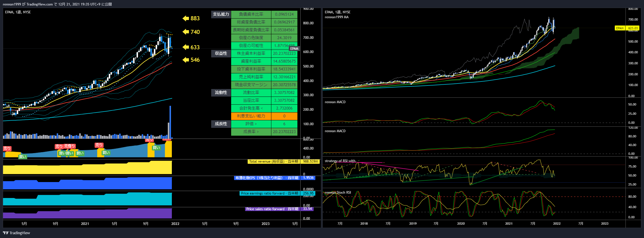Click the value 2.732006
The width and height of the screenshot is (644, 238).
(x=284, y=108)
